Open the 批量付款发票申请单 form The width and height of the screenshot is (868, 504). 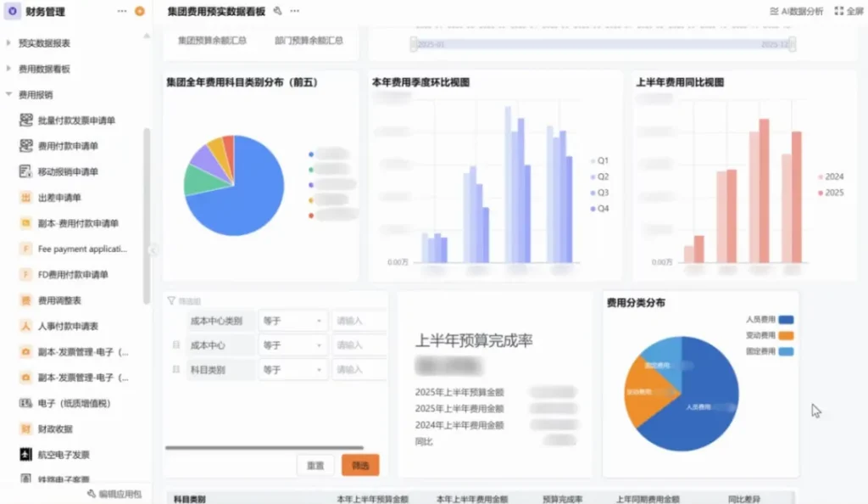pos(76,120)
